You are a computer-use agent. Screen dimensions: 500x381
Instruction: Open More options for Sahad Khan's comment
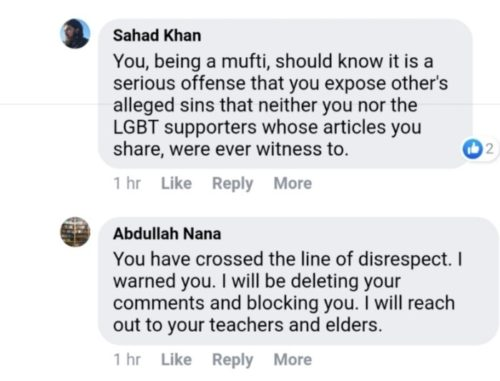coord(293,183)
